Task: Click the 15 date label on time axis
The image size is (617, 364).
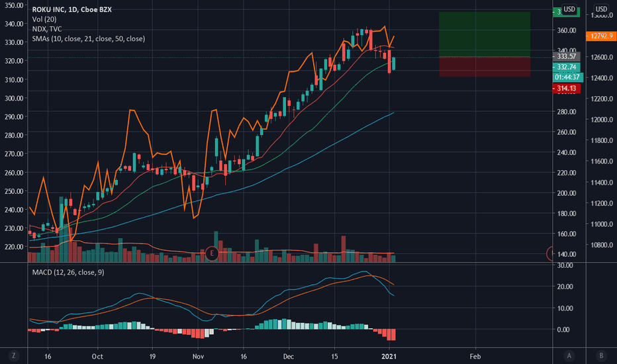Action: (334, 357)
